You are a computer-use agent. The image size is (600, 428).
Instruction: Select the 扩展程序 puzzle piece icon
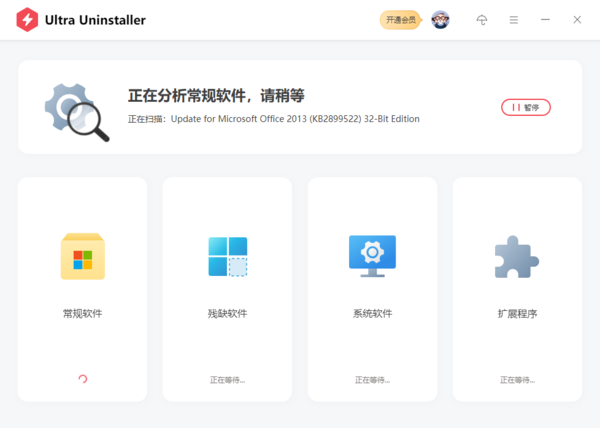[x=517, y=256]
